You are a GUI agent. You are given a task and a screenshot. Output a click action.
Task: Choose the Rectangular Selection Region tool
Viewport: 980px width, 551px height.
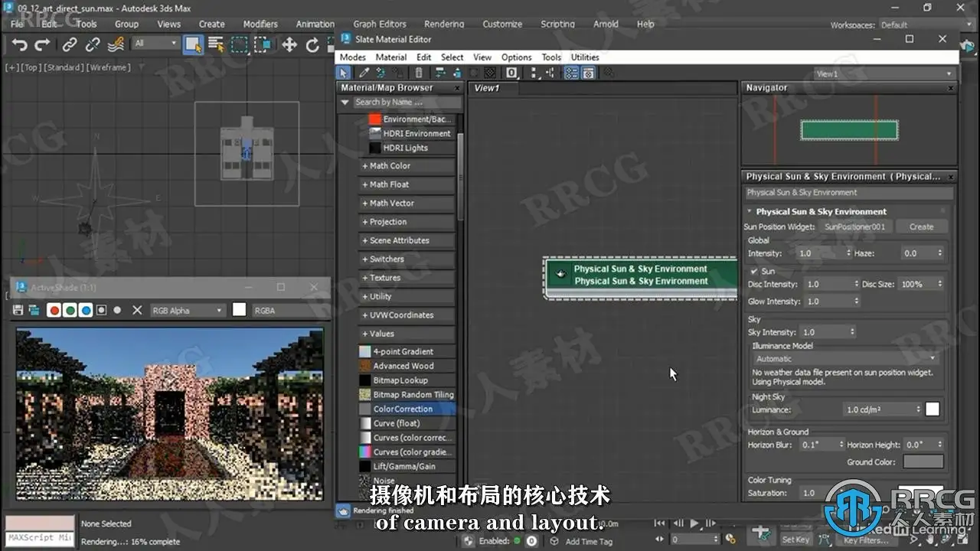click(x=240, y=44)
